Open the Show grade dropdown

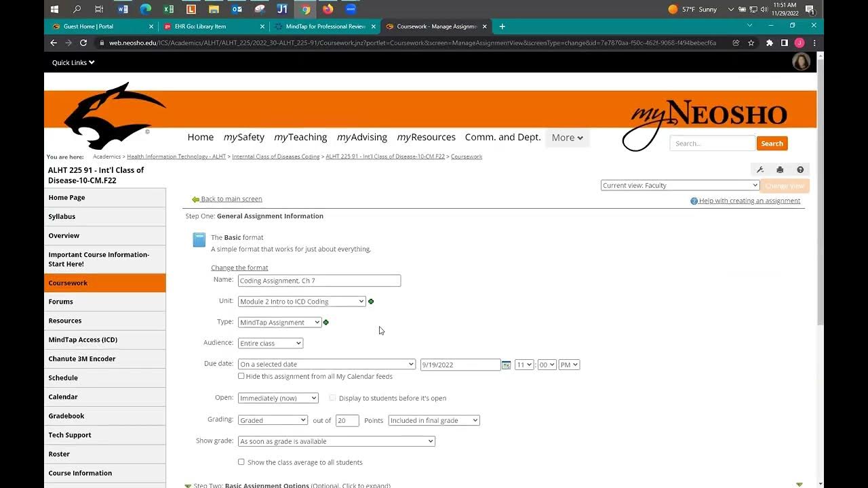(x=336, y=441)
